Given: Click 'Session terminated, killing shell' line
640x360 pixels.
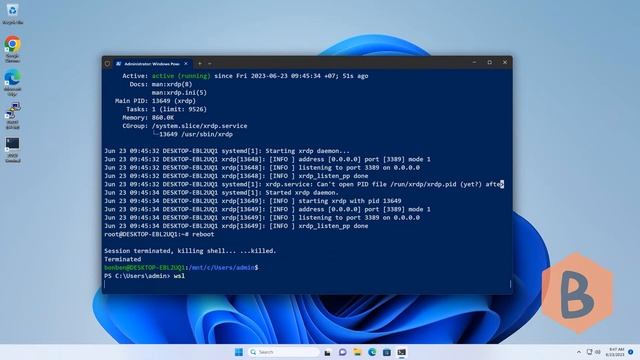Looking at the screenshot, I should click(x=190, y=251).
